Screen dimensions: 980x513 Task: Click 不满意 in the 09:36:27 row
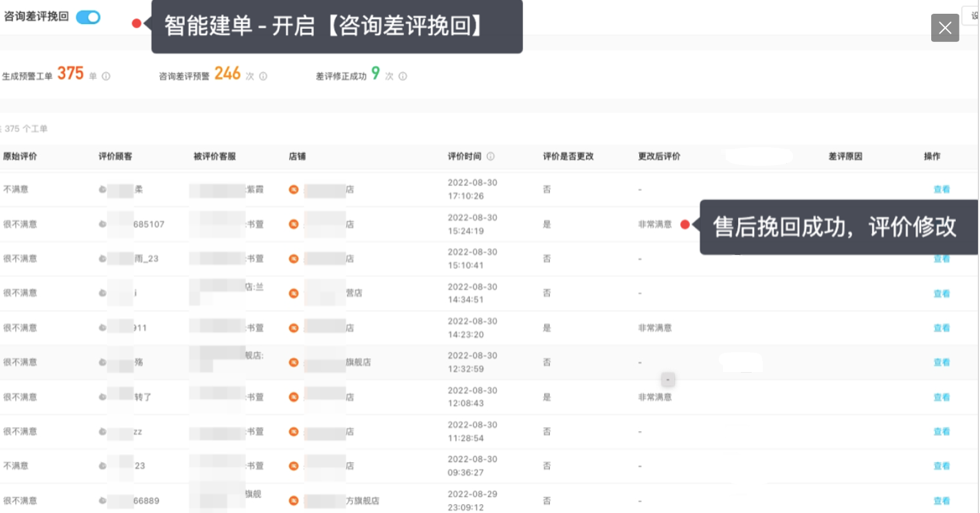point(16,466)
